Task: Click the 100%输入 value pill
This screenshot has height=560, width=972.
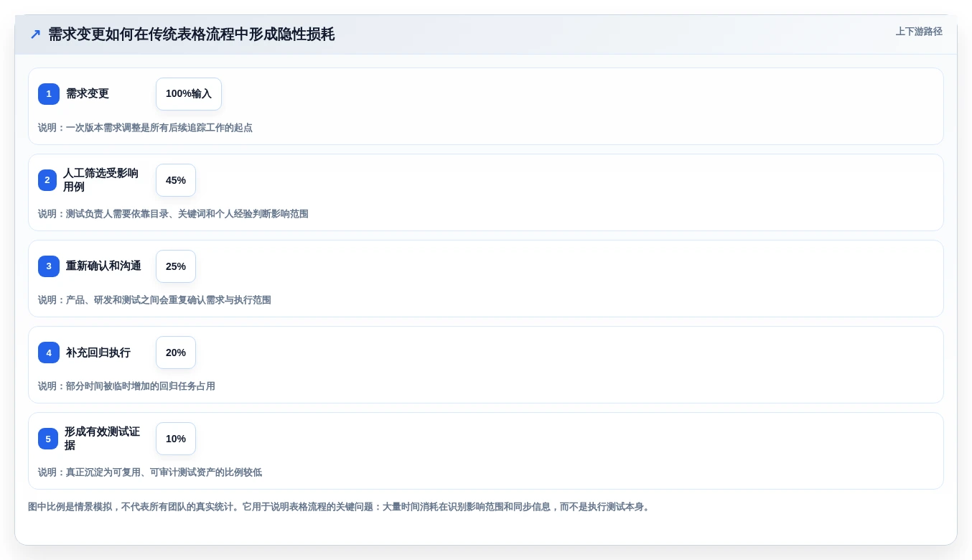Action: click(189, 94)
